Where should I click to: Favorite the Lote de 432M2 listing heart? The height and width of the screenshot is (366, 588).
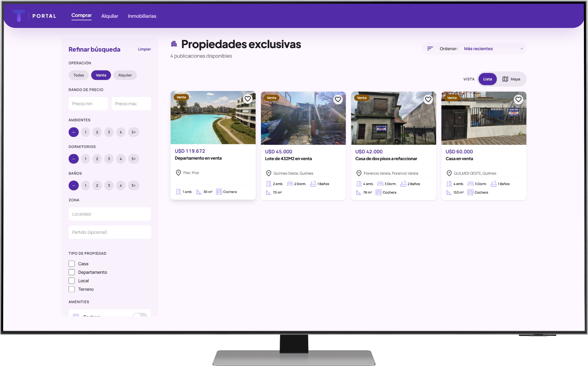point(338,99)
